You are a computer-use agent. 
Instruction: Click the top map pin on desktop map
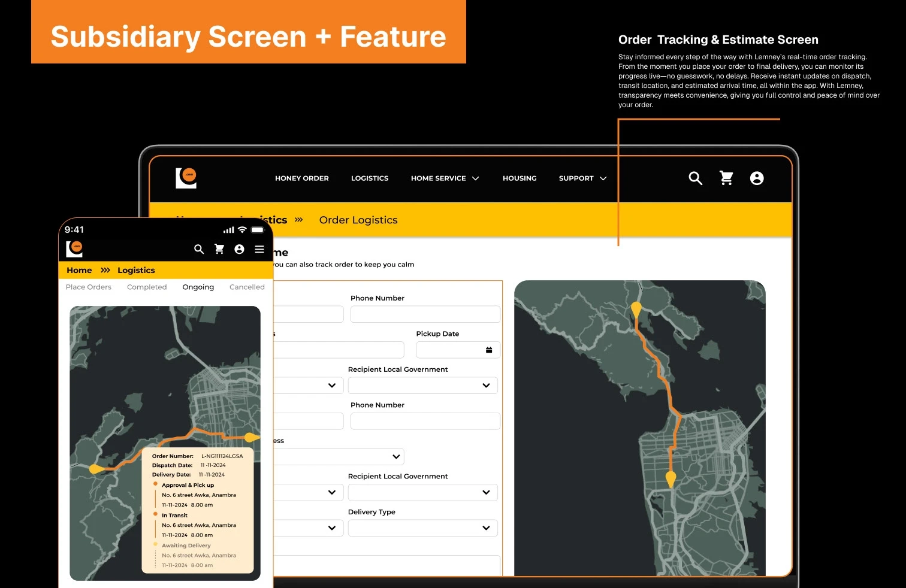636,310
